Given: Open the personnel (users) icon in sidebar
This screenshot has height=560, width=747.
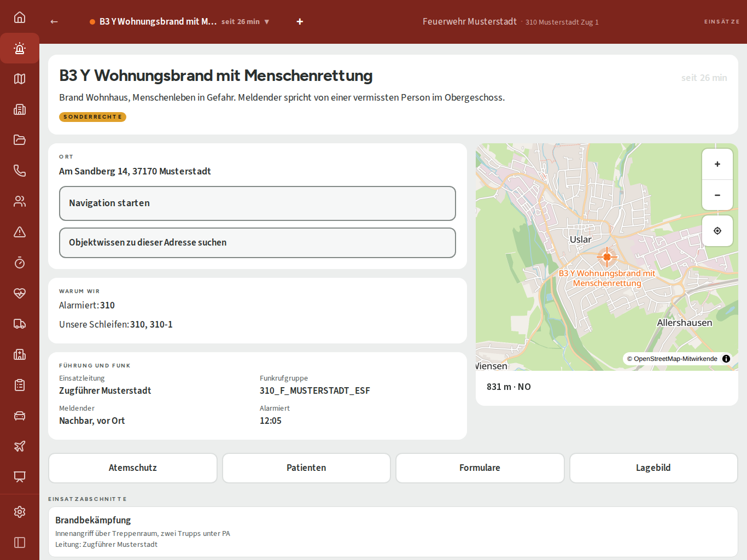Looking at the screenshot, I should pos(20,201).
